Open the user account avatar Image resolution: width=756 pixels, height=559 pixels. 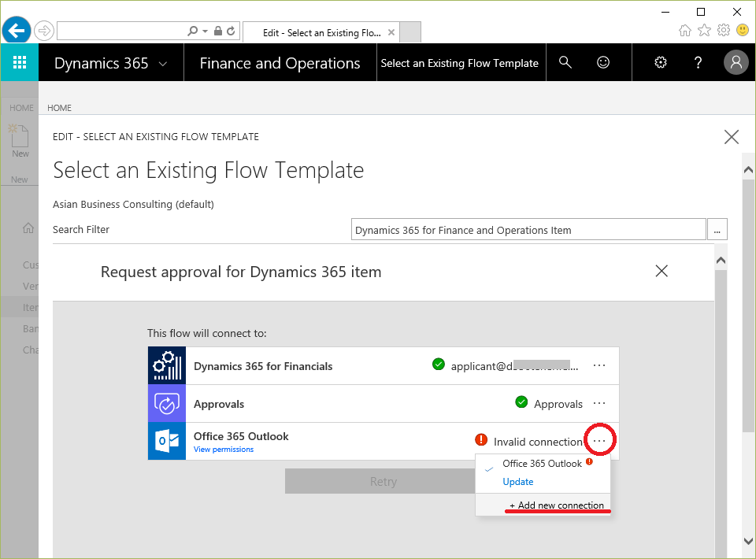tap(736, 62)
